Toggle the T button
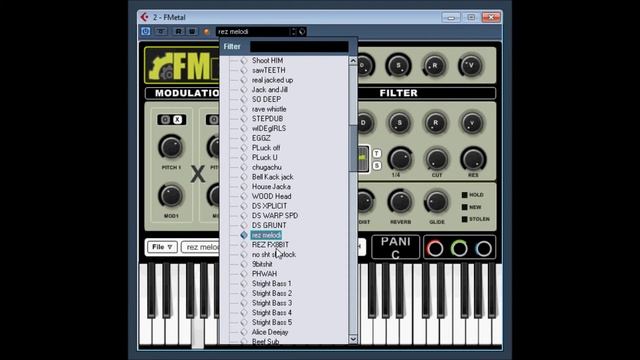This screenshot has height=360, width=640. (377, 153)
